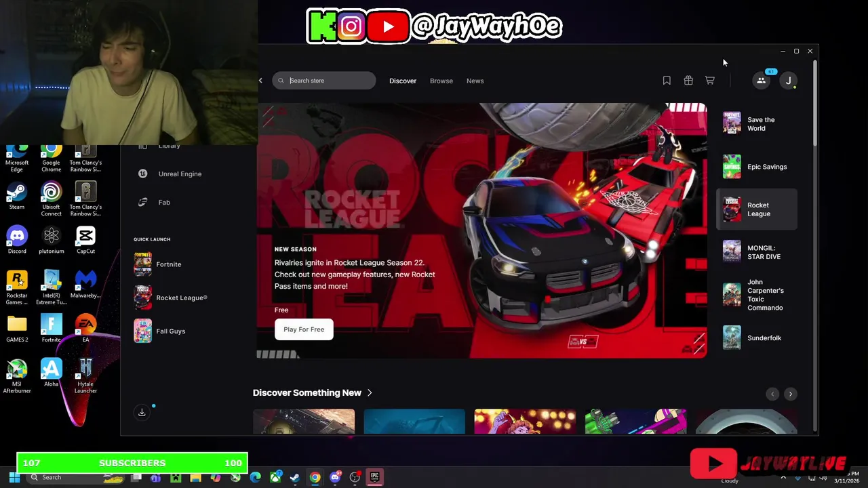Open the Discover Something New heading link
The image size is (868, 488).
tap(307, 392)
